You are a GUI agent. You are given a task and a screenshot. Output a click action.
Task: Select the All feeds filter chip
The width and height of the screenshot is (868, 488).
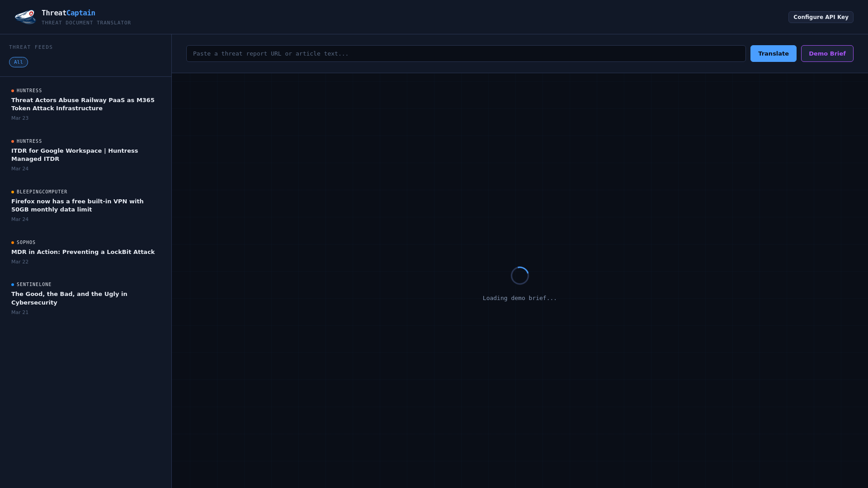19,62
